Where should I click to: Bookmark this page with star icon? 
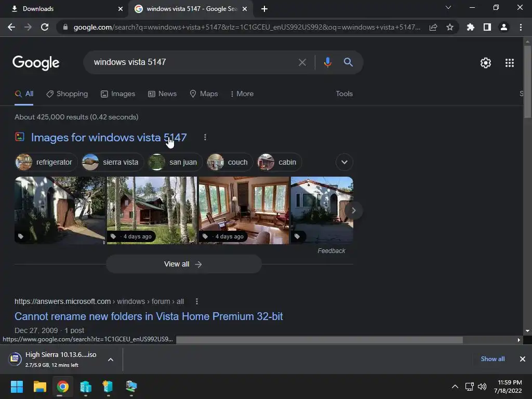[449, 27]
